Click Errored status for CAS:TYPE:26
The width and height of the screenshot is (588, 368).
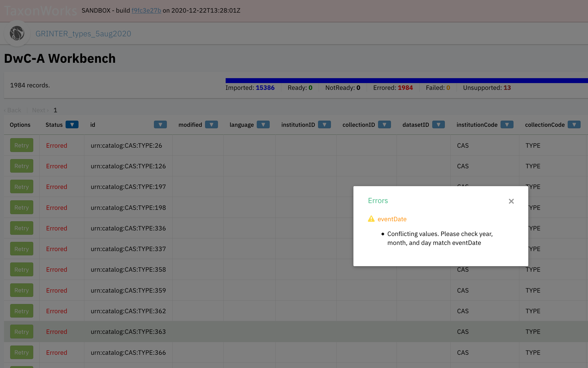click(57, 146)
